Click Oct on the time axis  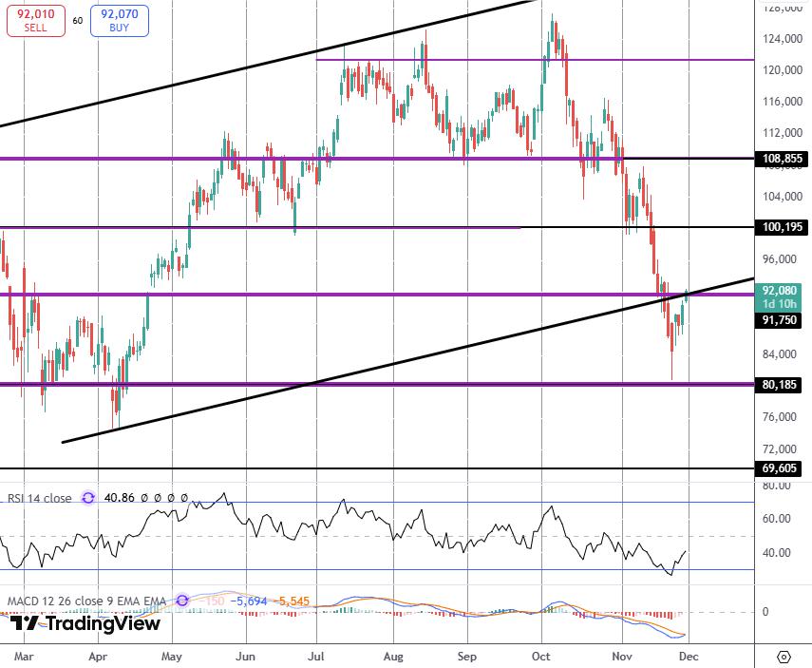541,657
